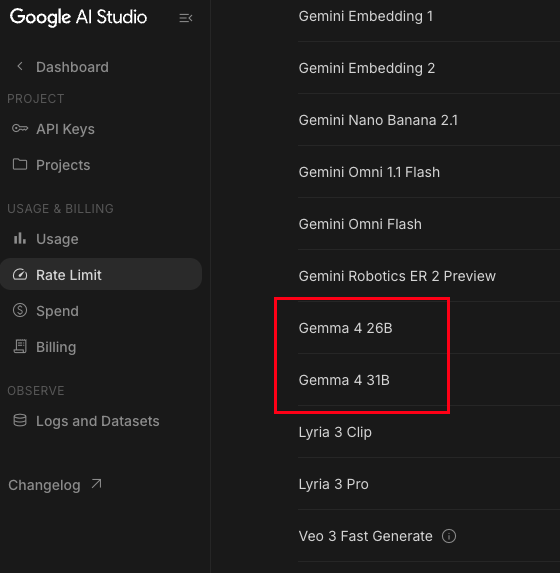Select Rate Limit in sidebar
This screenshot has height=573, width=560.
[101, 274]
